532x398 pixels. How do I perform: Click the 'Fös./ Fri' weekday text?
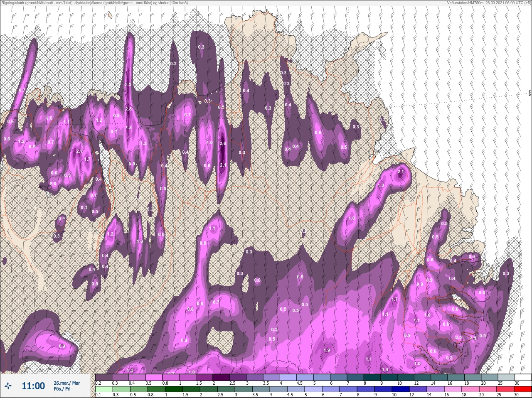(62, 389)
